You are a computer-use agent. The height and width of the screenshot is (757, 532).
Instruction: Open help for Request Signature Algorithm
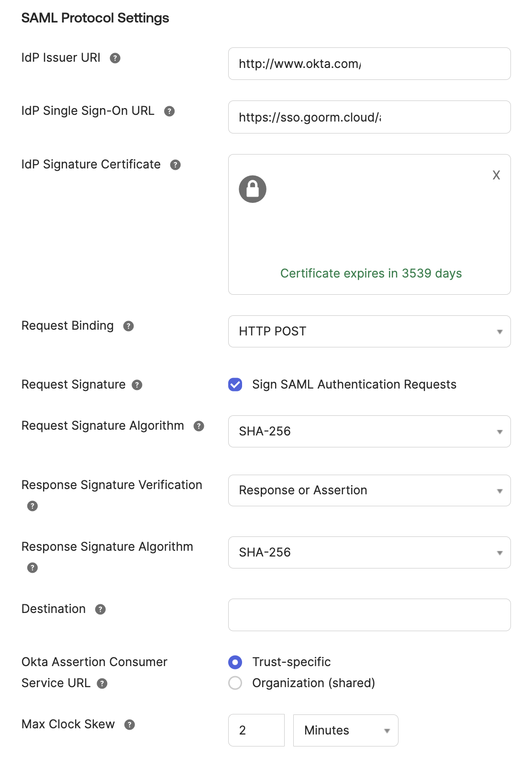click(199, 426)
